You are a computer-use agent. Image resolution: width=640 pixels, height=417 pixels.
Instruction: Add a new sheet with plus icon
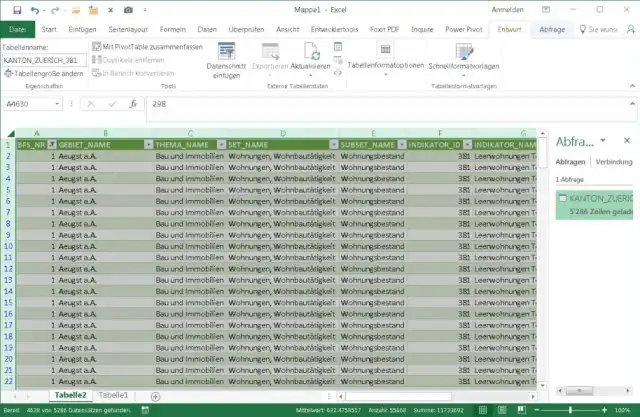tap(155, 396)
